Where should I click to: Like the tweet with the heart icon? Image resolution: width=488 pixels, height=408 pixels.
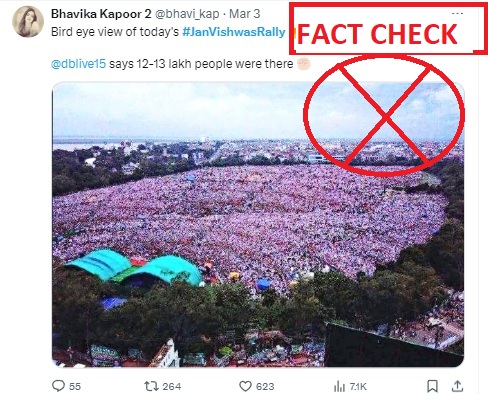[x=245, y=386]
